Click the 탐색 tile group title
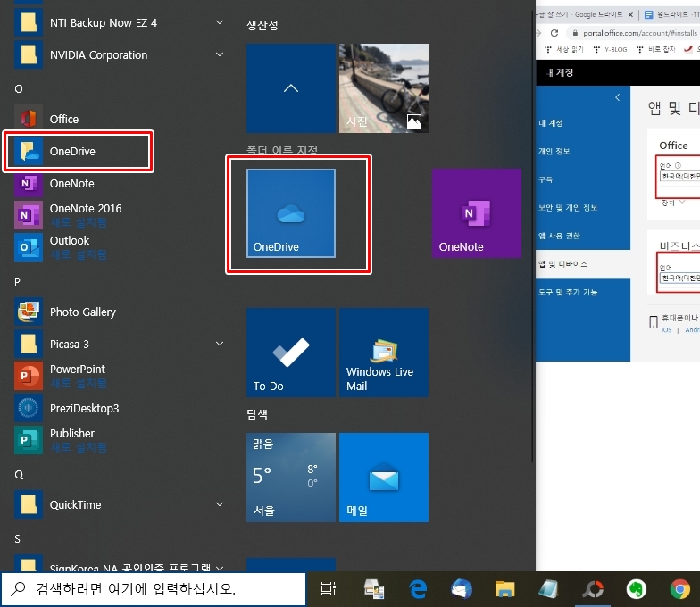 point(257,414)
